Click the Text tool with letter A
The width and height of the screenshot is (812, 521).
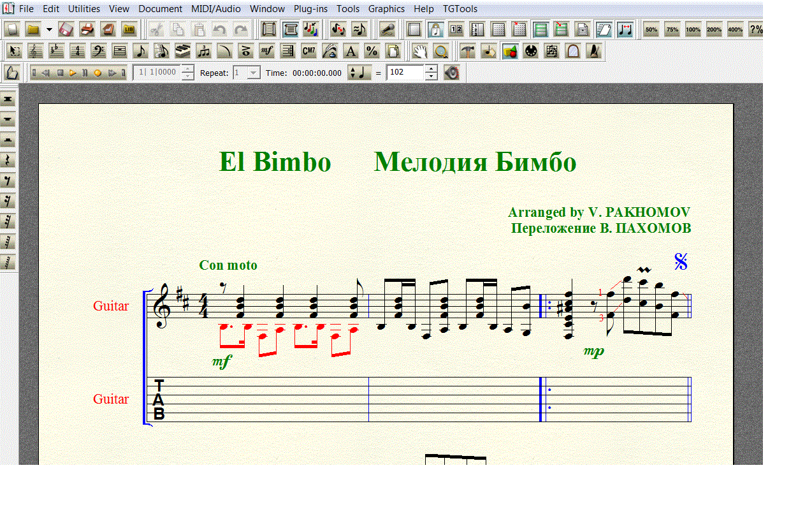(x=351, y=52)
